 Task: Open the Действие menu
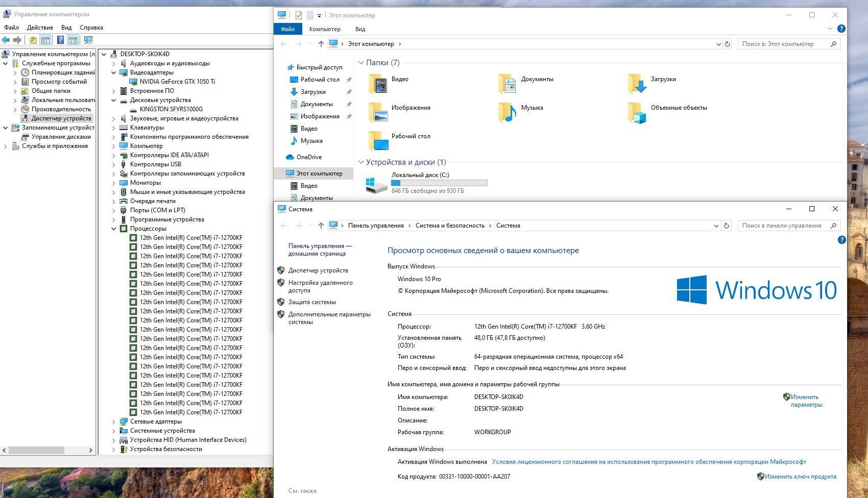[40, 28]
